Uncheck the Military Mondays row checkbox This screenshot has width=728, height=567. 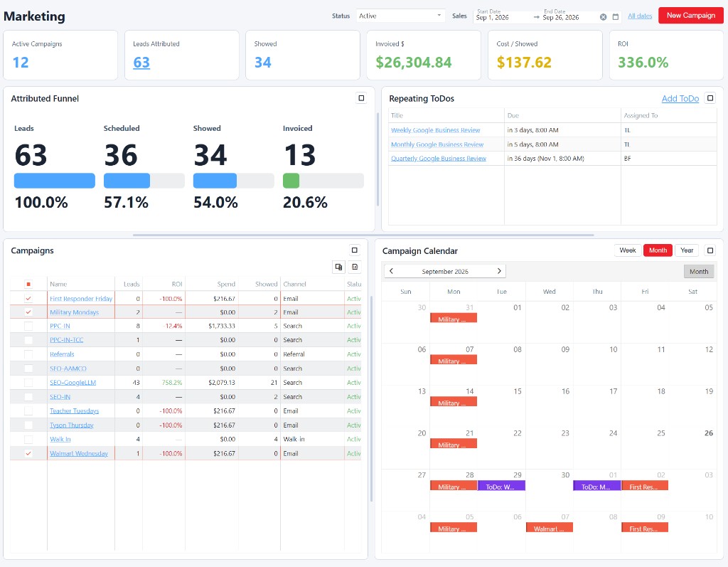[28, 312]
